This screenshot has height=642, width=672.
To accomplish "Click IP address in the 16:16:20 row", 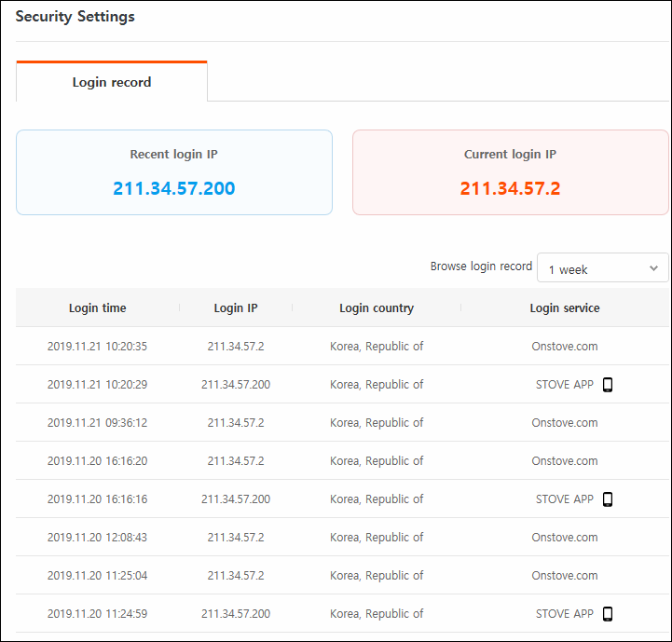I will click(236, 460).
